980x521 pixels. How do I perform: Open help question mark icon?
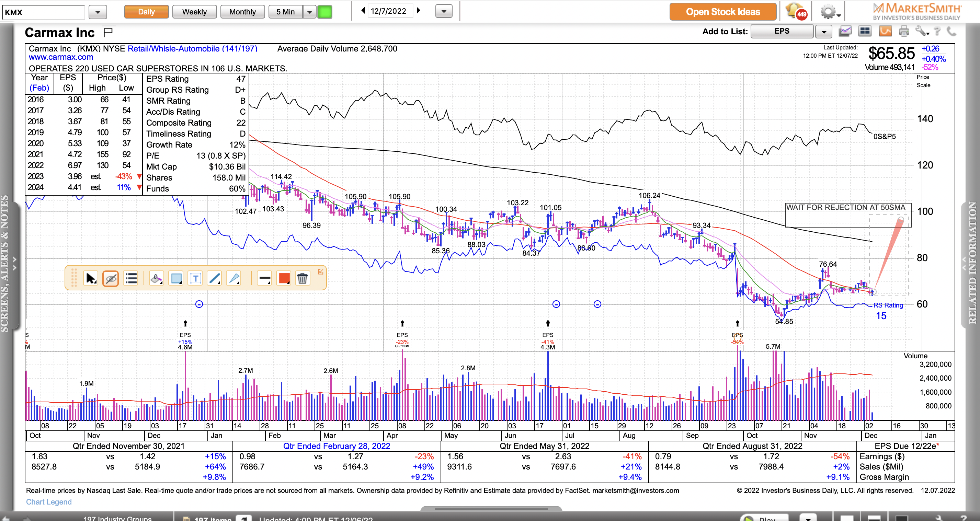937,31
